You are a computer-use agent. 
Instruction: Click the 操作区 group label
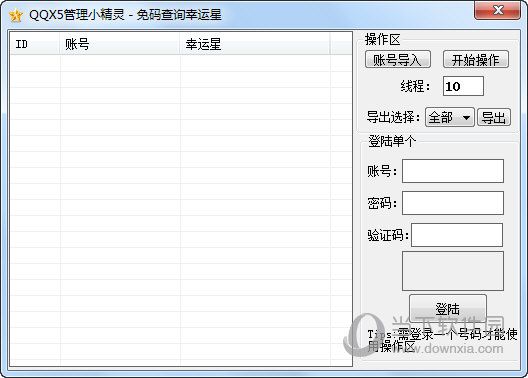383,39
